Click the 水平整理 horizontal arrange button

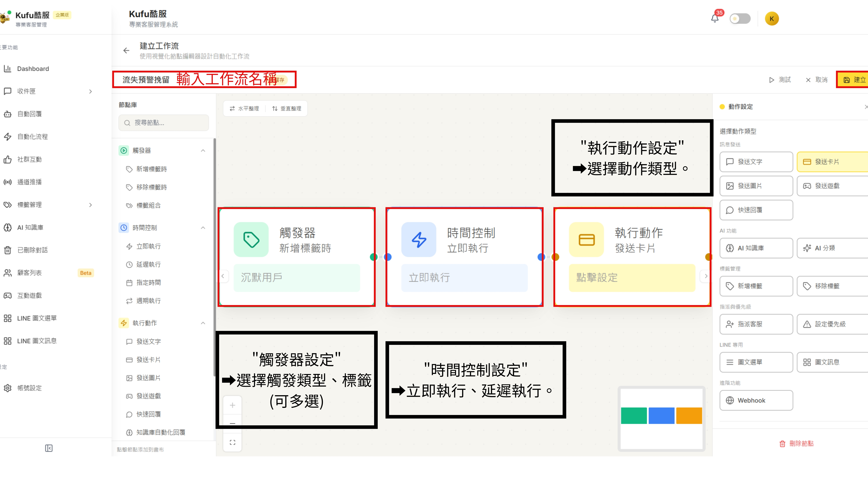click(244, 108)
